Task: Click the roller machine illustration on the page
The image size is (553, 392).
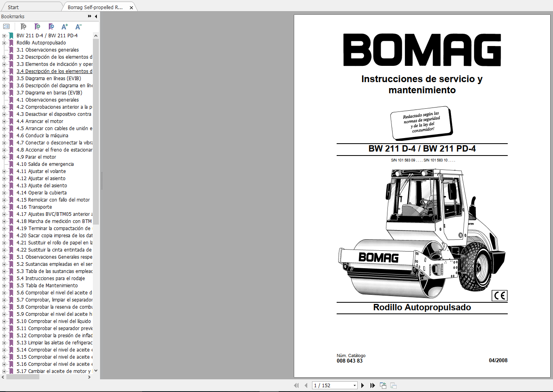Action: pos(422,233)
